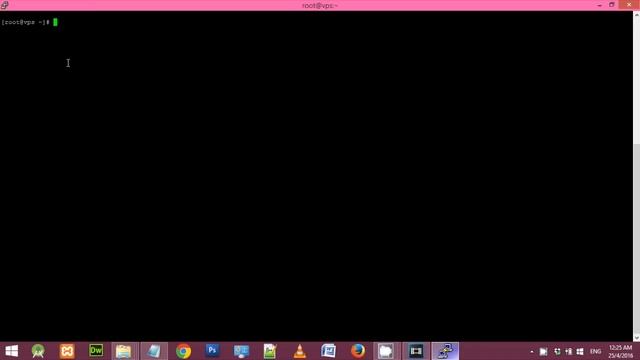Click the vertical scrollbar thumb in terminal

(x=636, y=239)
